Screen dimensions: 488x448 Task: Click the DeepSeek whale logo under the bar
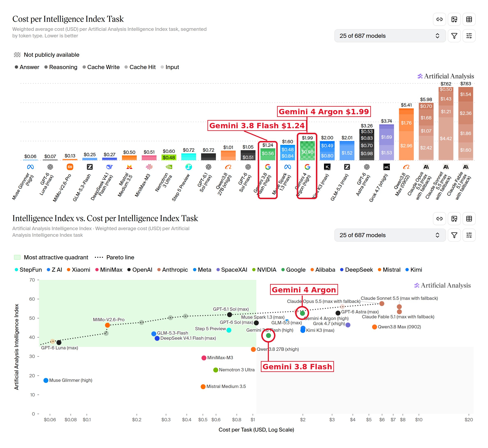pyautogui.click(x=109, y=167)
